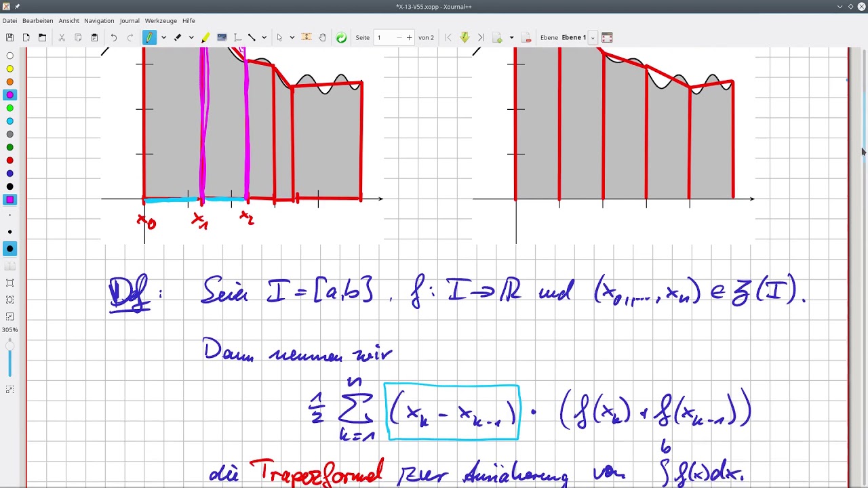This screenshot has width=868, height=488.
Task: Open the Ebene 1 layer dropdown
Action: pyautogui.click(x=593, y=38)
